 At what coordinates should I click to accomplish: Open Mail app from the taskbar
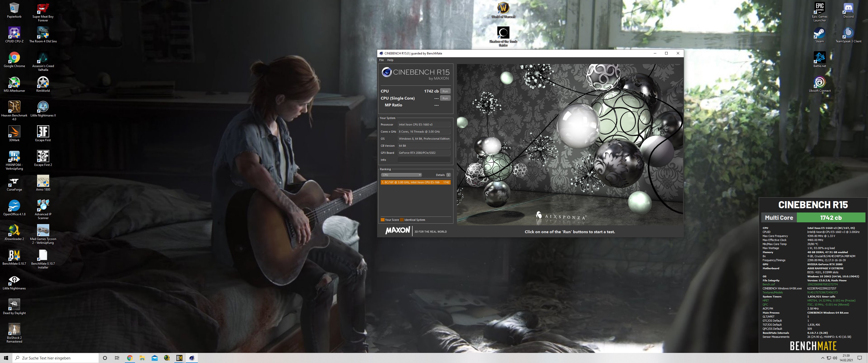click(155, 358)
